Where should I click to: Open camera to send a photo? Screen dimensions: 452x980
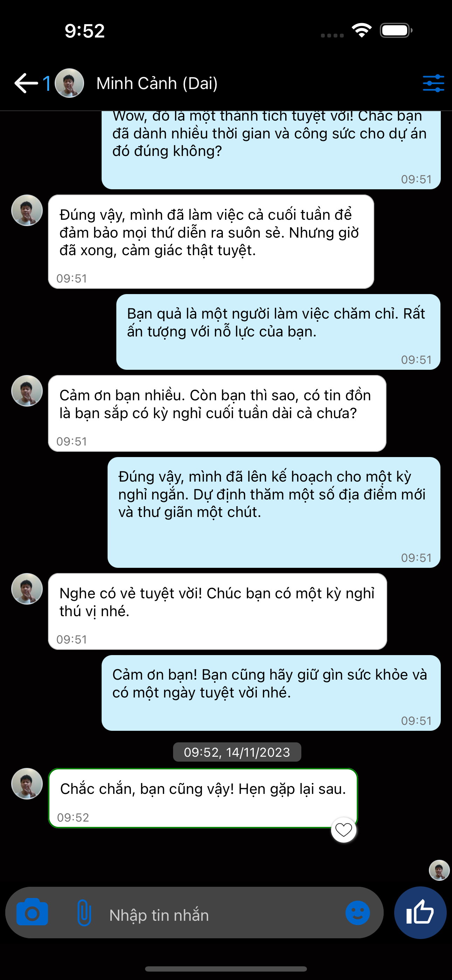coord(32,913)
